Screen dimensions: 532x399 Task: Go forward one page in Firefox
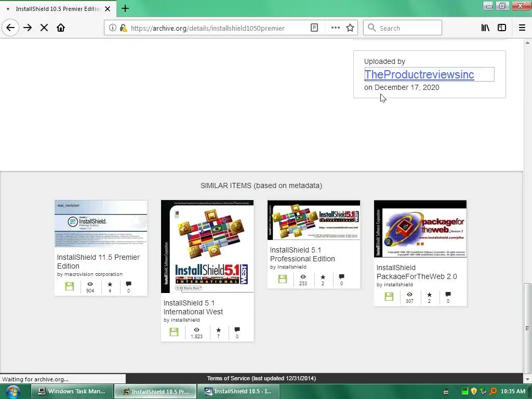coord(28,28)
